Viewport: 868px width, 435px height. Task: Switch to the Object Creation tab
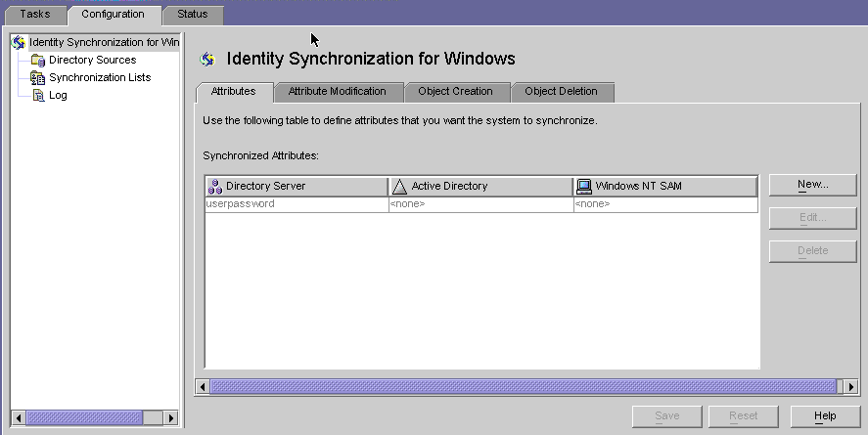pos(456,92)
